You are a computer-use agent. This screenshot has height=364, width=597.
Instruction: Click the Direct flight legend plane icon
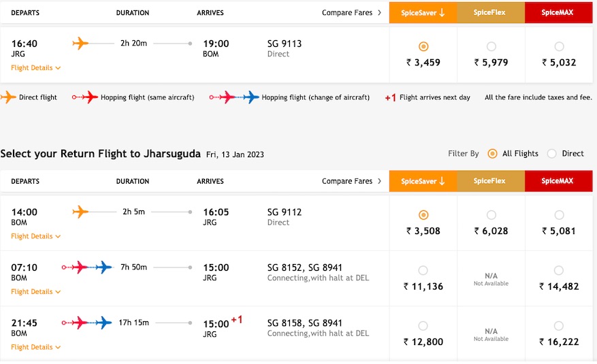pos(9,97)
